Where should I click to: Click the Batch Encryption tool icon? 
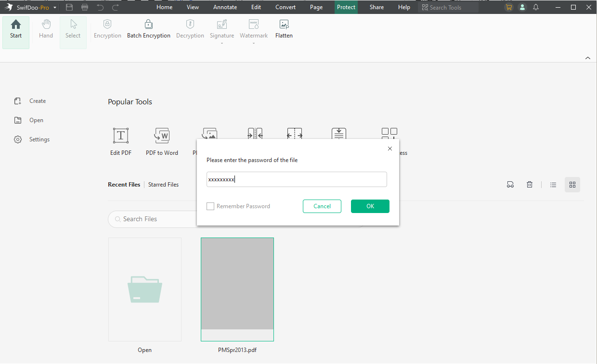click(148, 25)
